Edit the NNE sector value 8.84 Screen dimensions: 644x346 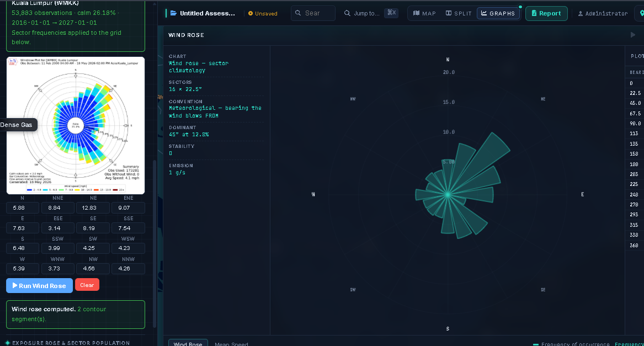tap(58, 208)
